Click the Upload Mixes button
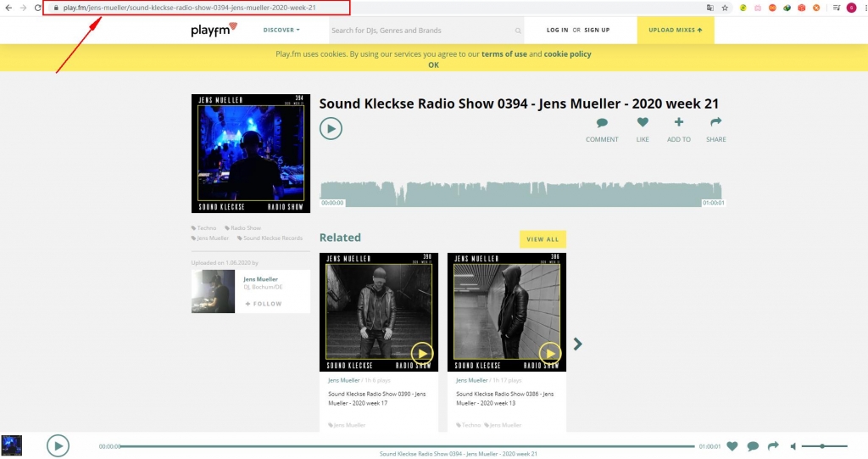The width and height of the screenshot is (868, 459). 676,30
